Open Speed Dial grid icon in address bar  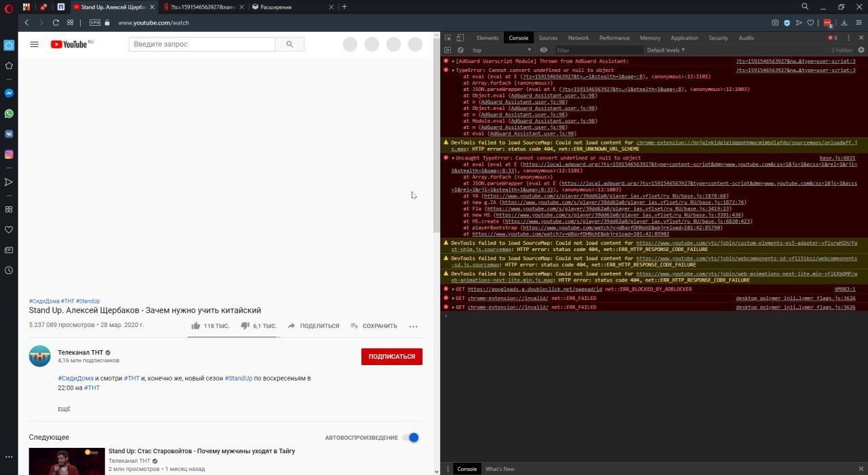[x=70, y=22]
